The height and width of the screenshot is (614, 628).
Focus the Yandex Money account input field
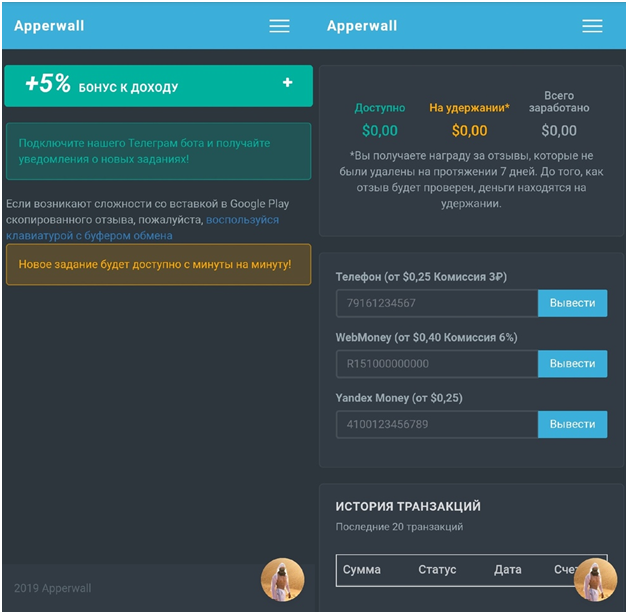pos(437,424)
